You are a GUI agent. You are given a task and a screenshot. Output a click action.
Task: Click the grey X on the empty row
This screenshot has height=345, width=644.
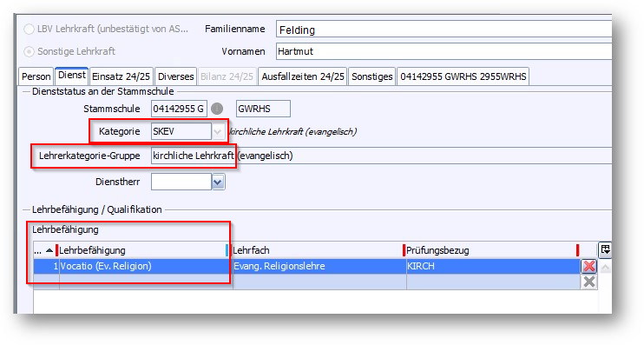589,282
